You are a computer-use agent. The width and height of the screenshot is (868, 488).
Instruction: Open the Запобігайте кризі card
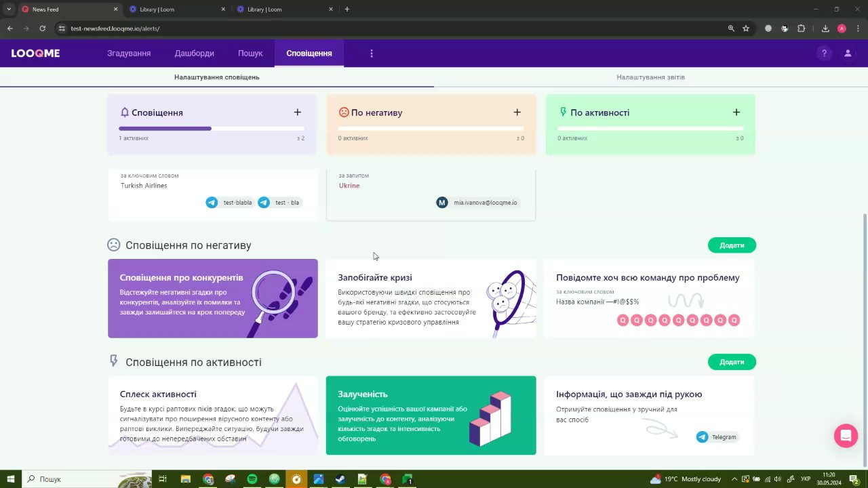431,298
